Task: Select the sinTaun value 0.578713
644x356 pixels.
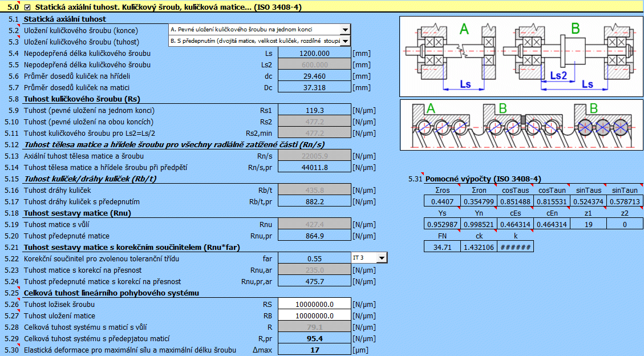Action: pos(625,201)
